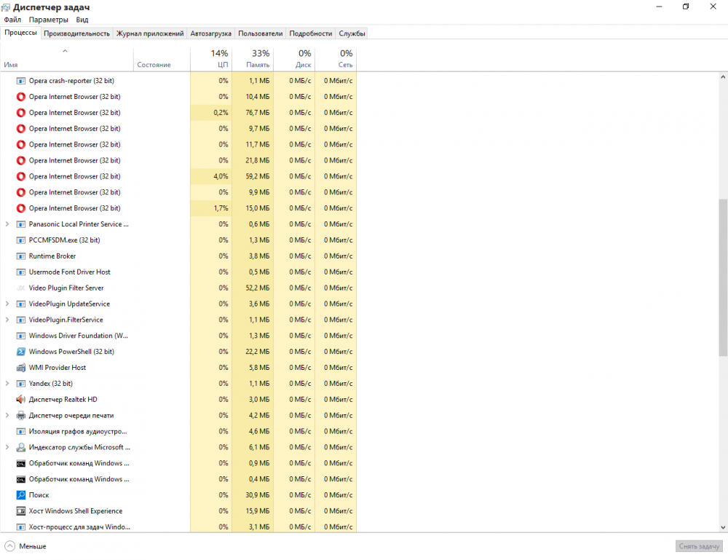
Task: Expand the Yandex (32 bit) process group
Action: point(7,384)
